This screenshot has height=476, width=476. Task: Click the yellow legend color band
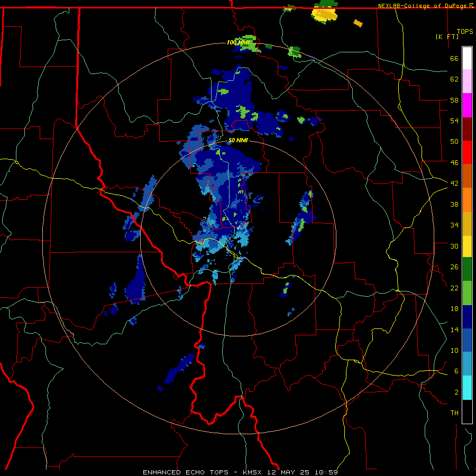(x=467, y=246)
